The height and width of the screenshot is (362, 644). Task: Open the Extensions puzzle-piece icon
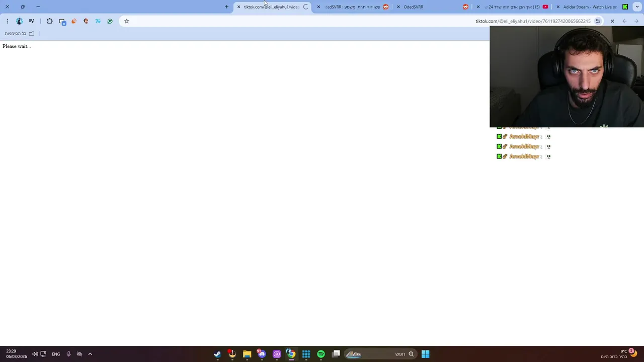50,21
